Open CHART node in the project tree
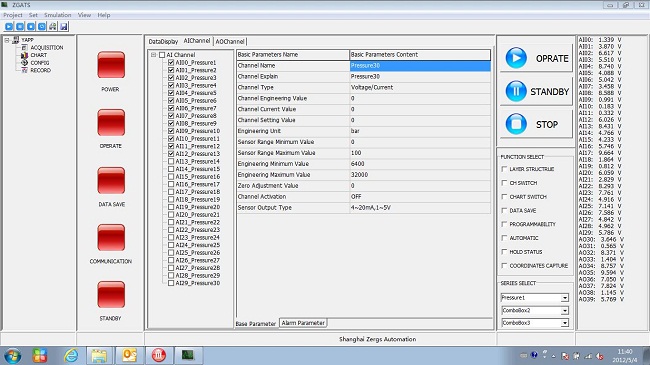650x365 pixels. 39,55
